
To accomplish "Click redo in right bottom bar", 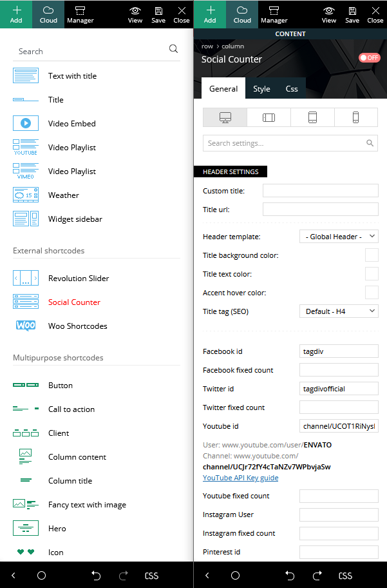I will [317, 575].
